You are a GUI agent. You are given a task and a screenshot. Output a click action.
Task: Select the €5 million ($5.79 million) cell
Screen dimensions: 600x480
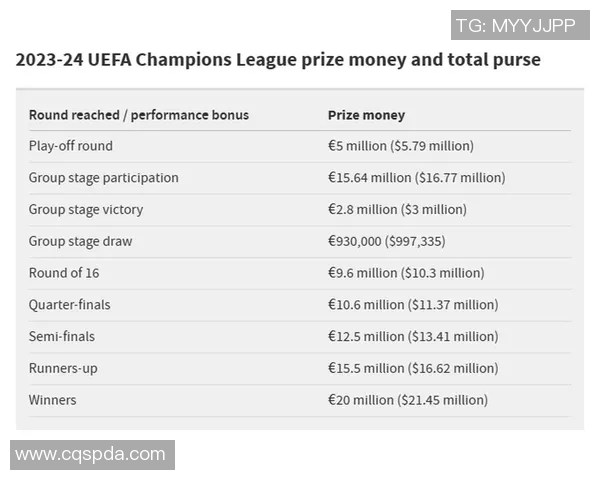[x=400, y=146]
